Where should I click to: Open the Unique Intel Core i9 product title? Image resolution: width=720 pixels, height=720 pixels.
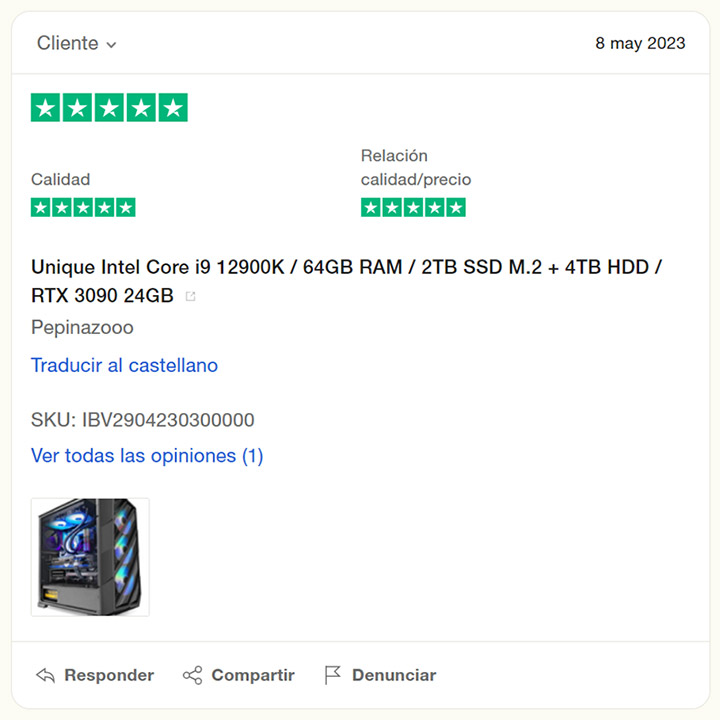pos(347,281)
